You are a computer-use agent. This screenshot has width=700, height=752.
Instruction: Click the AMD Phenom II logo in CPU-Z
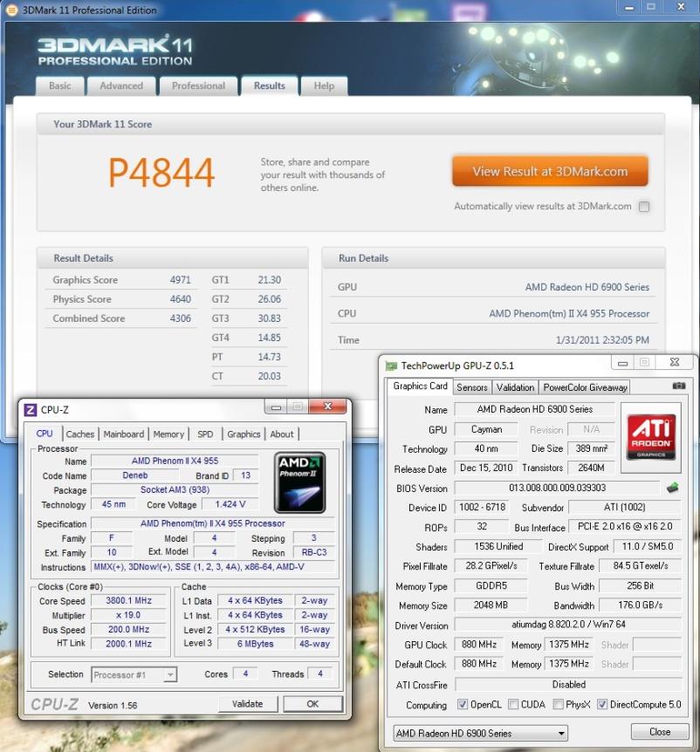300,482
